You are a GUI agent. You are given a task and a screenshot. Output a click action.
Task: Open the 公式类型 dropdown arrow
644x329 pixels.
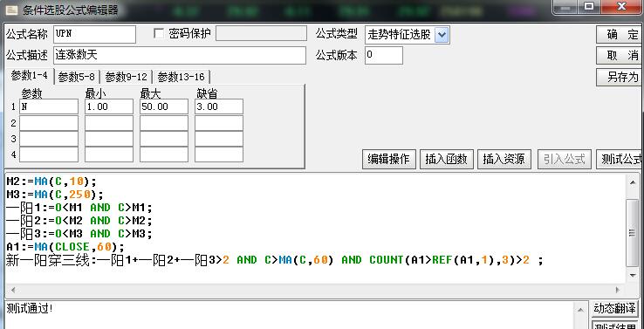[x=442, y=35]
